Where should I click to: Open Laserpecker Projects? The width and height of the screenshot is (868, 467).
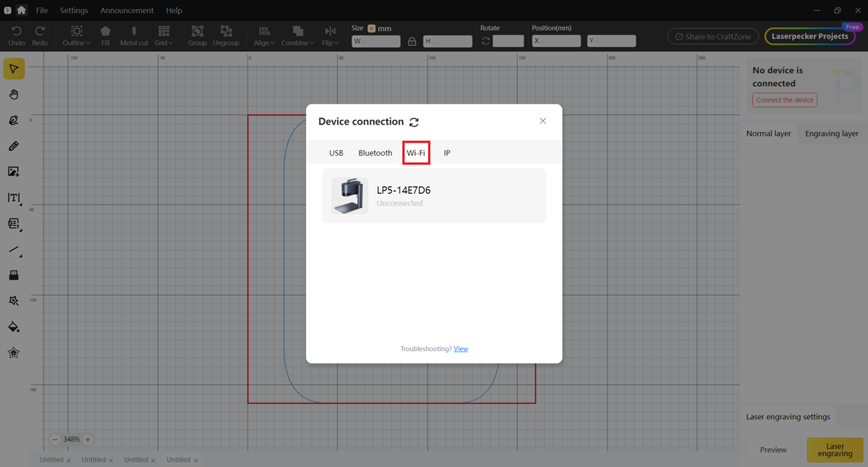[809, 36]
